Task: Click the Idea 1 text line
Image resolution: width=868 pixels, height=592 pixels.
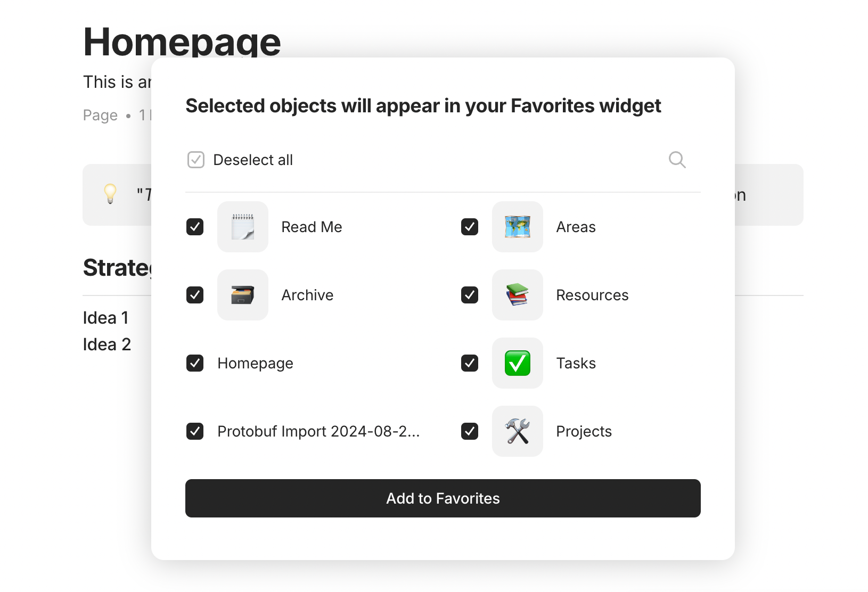Action: [106, 318]
